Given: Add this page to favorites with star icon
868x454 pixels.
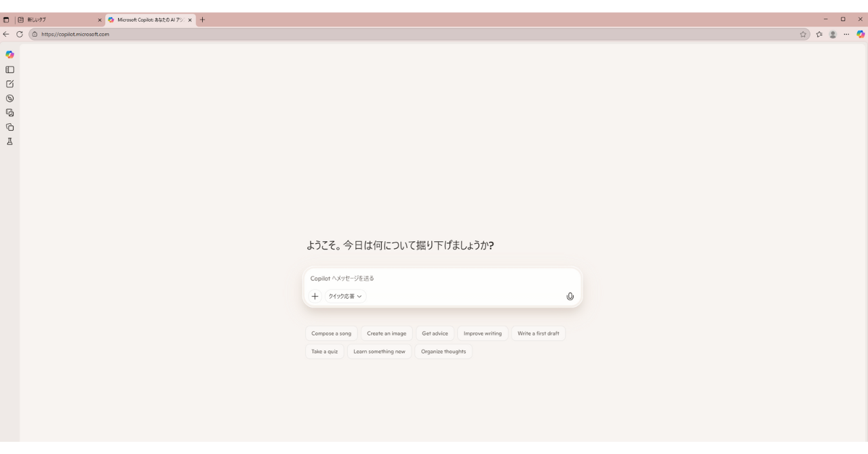Looking at the screenshot, I should 804,34.
